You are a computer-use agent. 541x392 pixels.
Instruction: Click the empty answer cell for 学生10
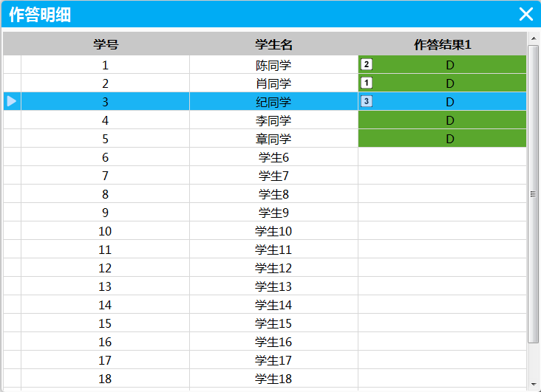click(x=442, y=231)
